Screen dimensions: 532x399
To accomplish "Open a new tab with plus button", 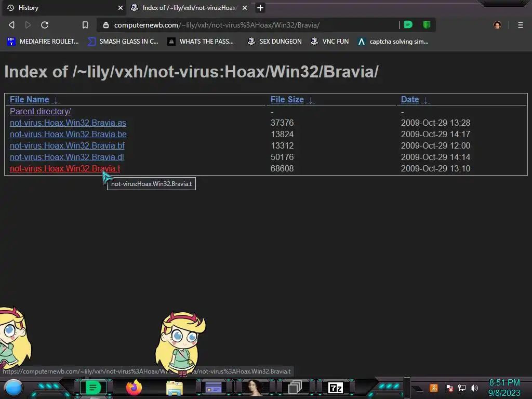I will tap(260, 8).
